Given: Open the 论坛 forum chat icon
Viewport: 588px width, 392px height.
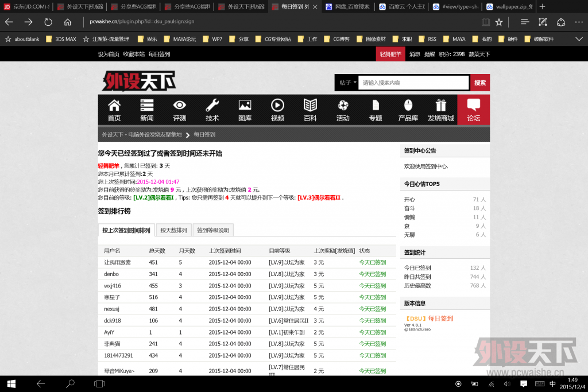Looking at the screenshot, I should click(x=474, y=106).
